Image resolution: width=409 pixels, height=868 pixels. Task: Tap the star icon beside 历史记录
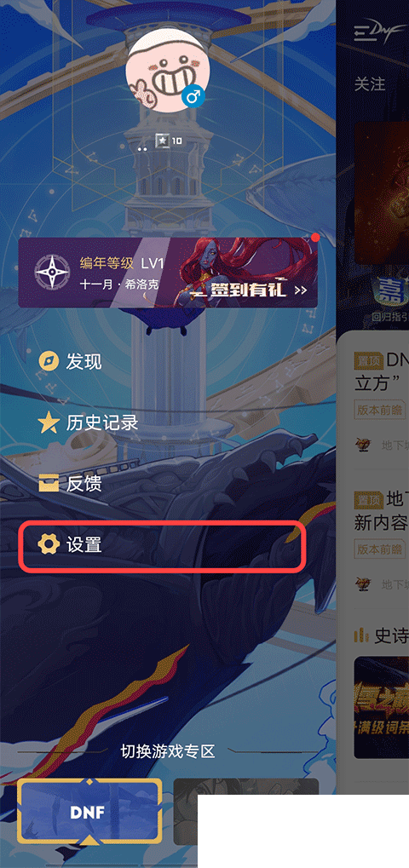click(x=49, y=423)
